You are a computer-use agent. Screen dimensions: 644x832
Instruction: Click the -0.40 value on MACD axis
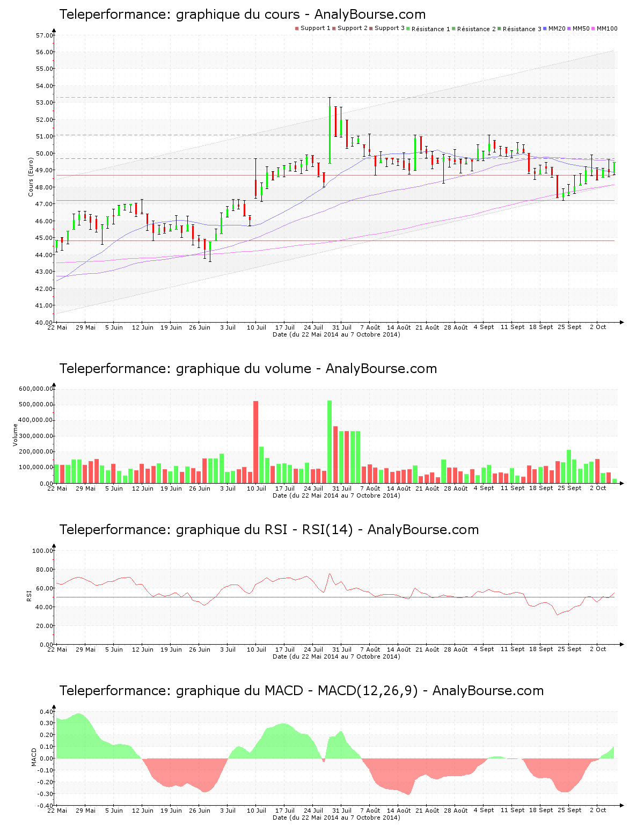[x=45, y=805]
